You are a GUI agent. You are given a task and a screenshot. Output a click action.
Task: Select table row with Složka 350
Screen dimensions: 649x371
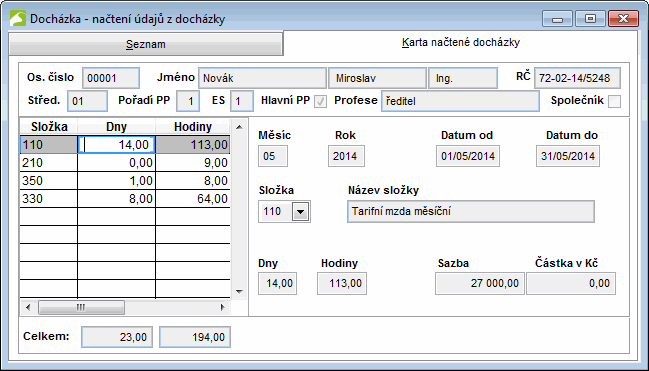125,181
